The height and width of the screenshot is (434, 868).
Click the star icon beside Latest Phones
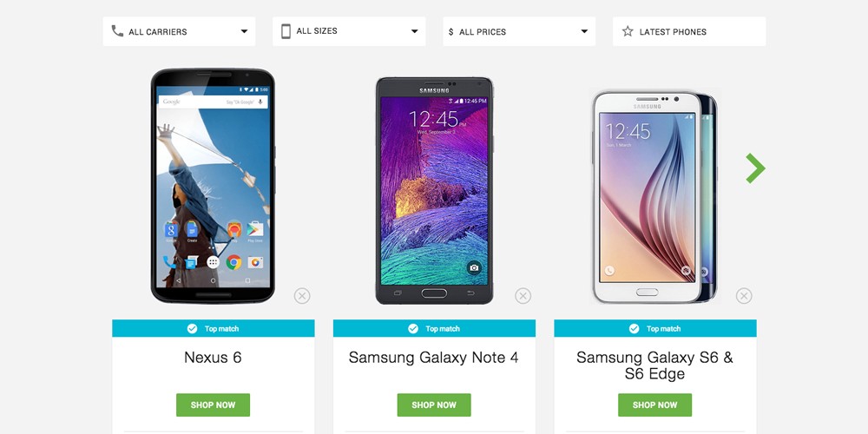628,31
